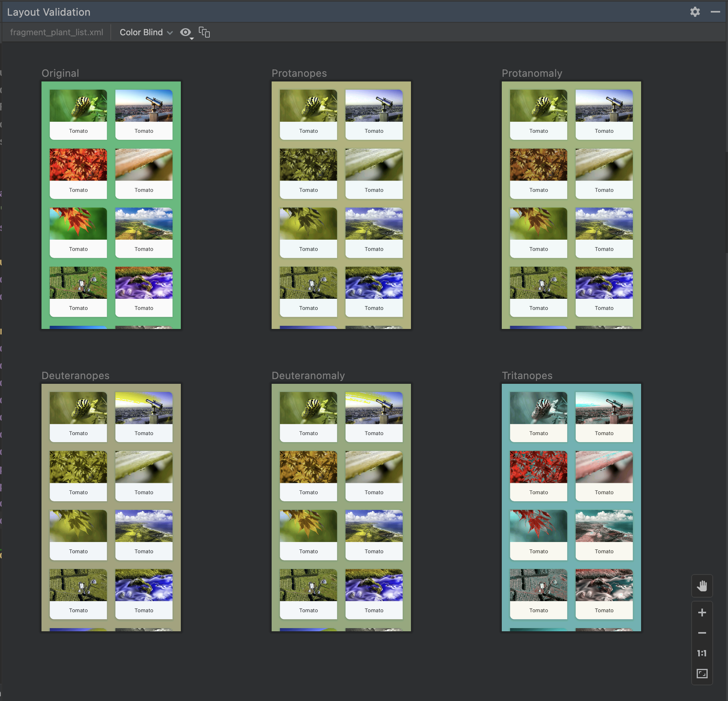Open Layout Validation settings via gear icon

click(x=695, y=12)
